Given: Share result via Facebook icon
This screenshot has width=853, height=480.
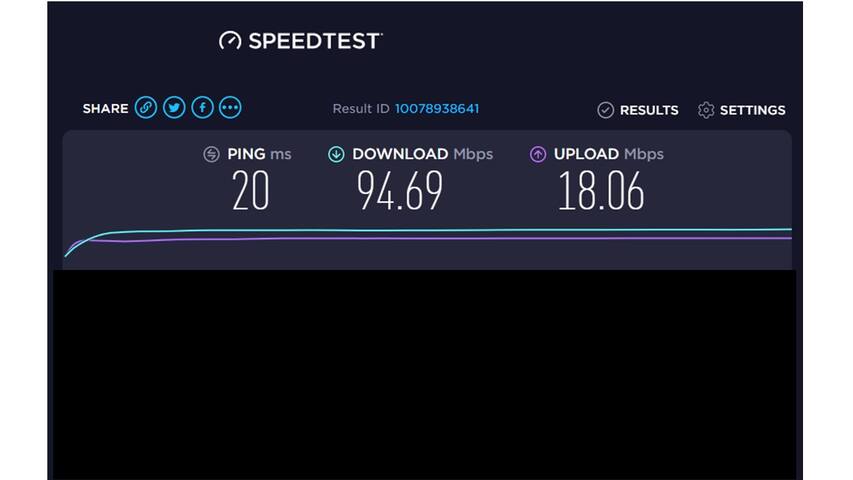Looking at the screenshot, I should (202, 108).
